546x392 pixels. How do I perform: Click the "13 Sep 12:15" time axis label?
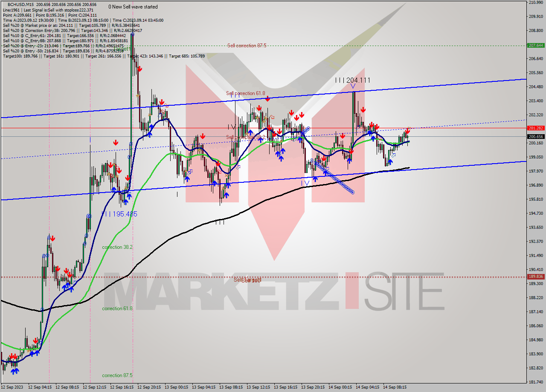(x=258, y=387)
